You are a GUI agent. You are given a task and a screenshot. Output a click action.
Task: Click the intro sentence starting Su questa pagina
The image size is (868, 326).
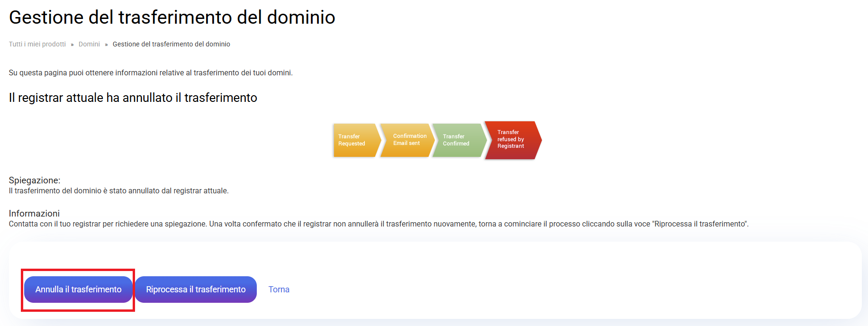coord(151,73)
